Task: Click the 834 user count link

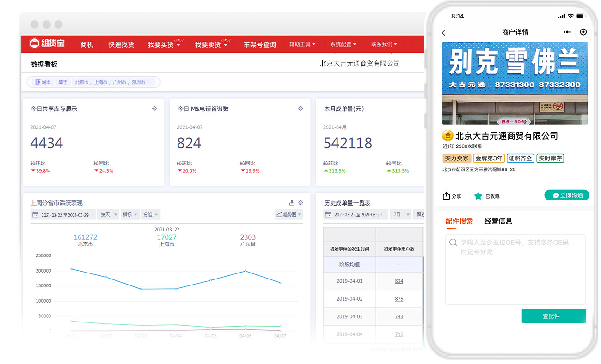Action: [x=399, y=281]
